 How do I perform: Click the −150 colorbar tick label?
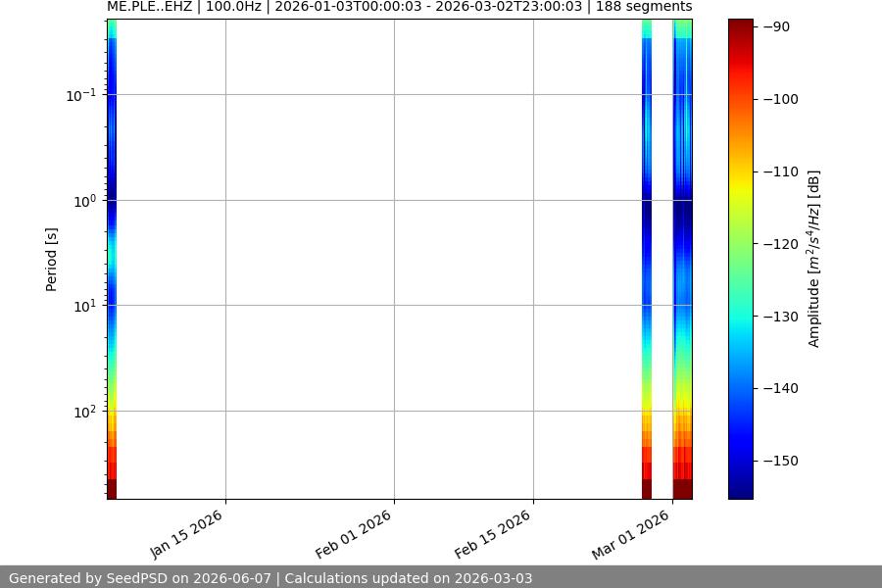coord(781,461)
